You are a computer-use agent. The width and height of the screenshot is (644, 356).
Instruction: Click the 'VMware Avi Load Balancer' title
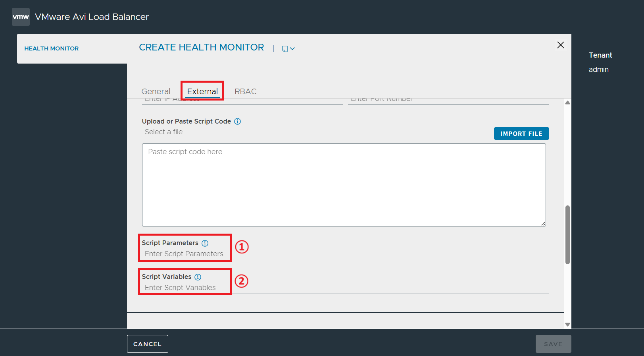[92, 17]
